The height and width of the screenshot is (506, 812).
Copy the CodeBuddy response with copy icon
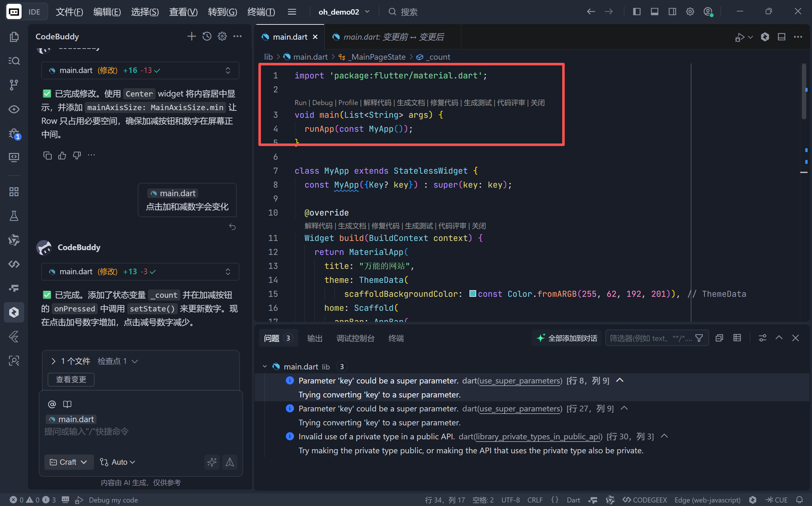point(48,156)
